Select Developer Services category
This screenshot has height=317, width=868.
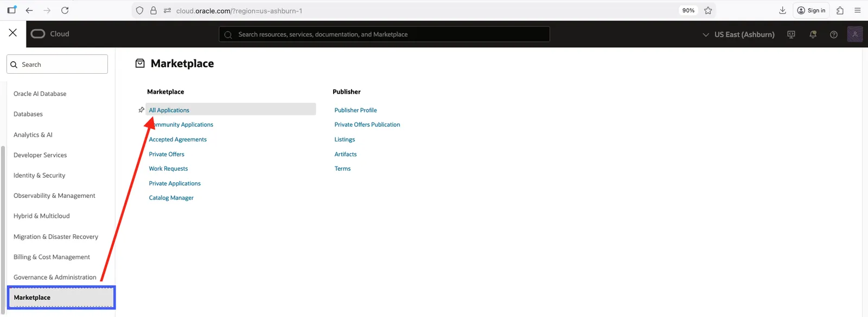(40, 155)
